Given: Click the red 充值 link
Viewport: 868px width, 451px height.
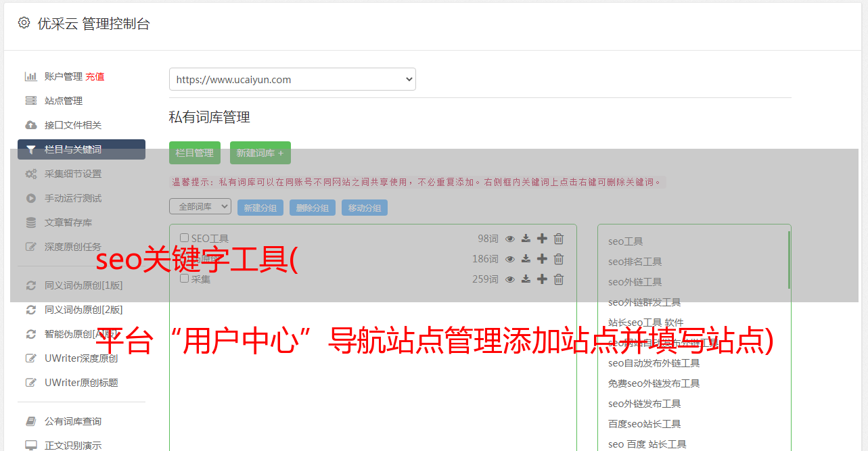Looking at the screenshot, I should (95, 76).
